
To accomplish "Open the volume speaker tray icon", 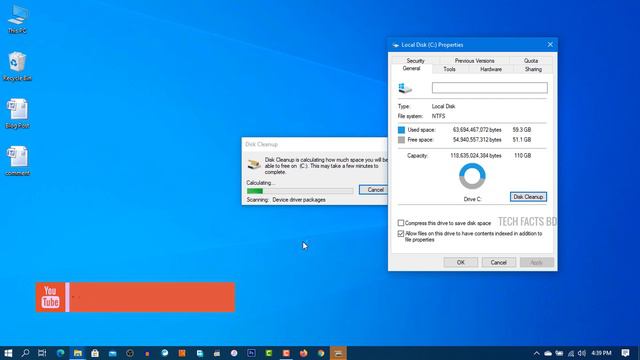I will tap(582, 353).
